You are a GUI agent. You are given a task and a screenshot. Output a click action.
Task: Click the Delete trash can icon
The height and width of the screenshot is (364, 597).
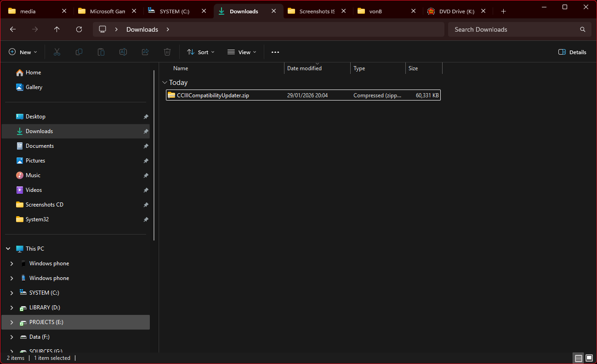tap(167, 52)
